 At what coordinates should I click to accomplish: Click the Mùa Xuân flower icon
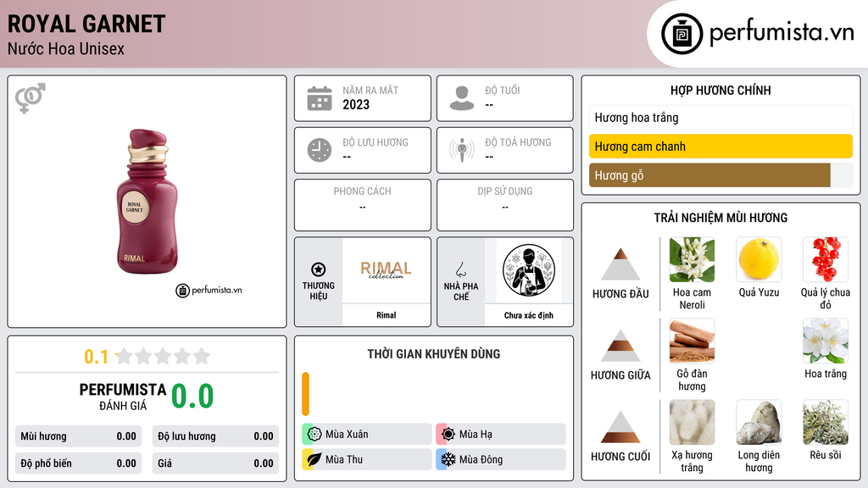point(314,435)
